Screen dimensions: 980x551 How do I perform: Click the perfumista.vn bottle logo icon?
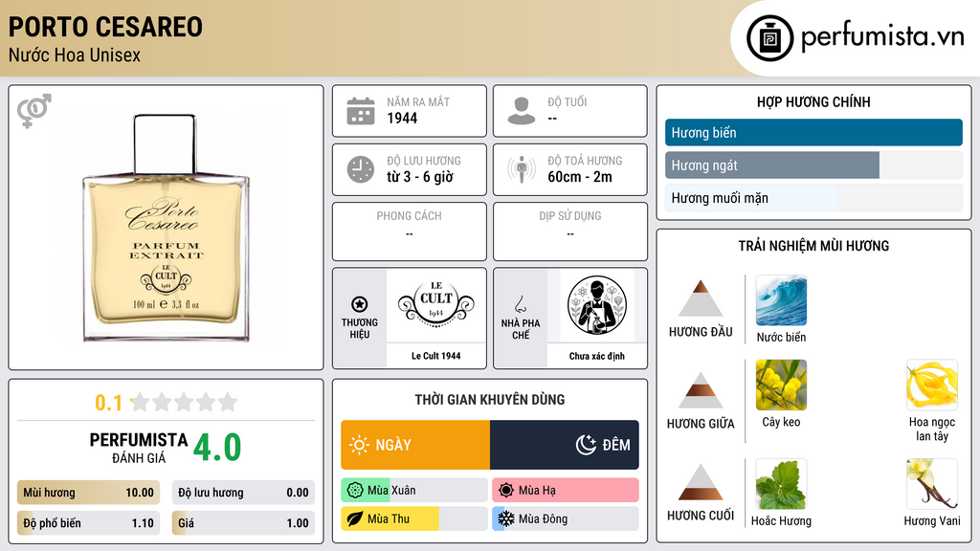[x=770, y=38]
